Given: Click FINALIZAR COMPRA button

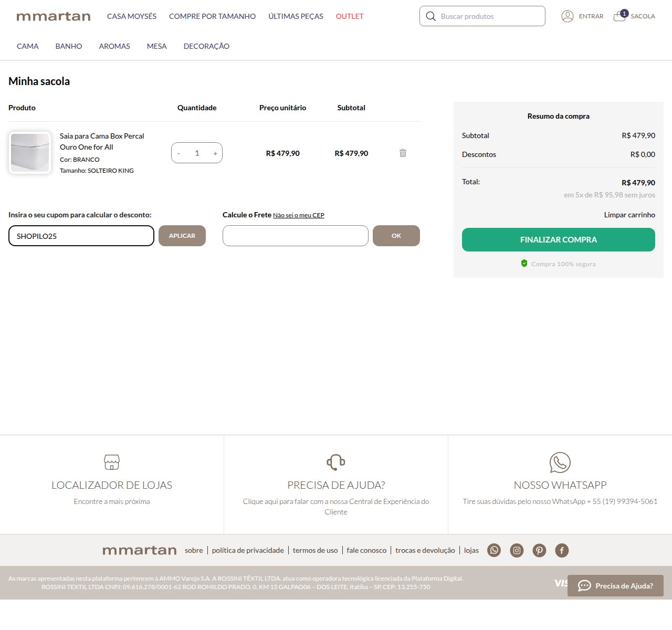Looking at the screenshot, I should coord(559,239).
